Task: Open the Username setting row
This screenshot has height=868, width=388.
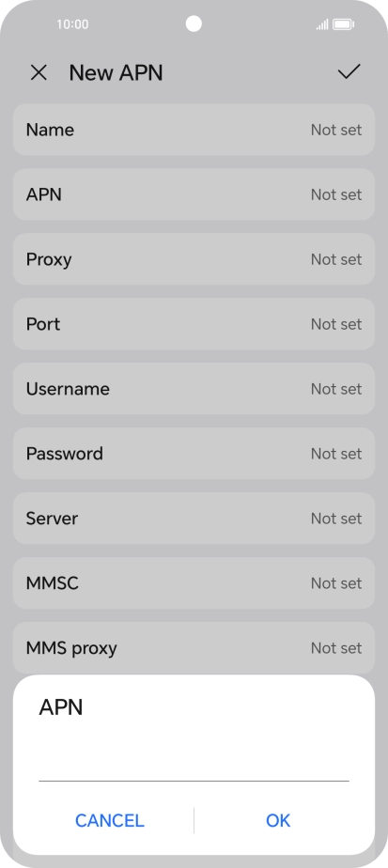Action: coord(194,389)
